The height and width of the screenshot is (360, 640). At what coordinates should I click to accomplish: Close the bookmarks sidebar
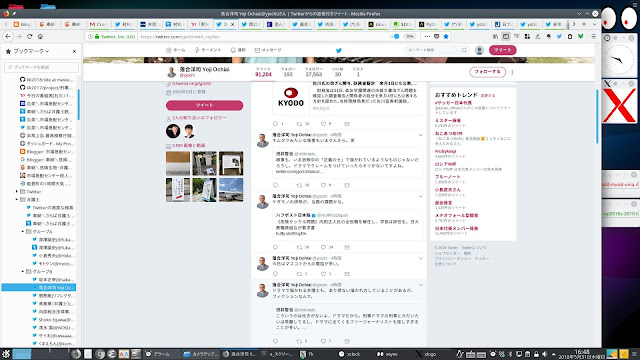[74, 51]
